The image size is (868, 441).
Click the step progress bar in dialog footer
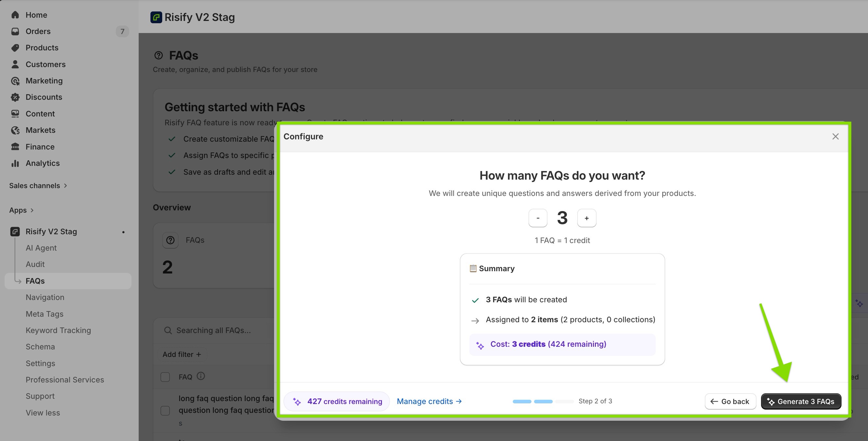[x=543, y=401]
